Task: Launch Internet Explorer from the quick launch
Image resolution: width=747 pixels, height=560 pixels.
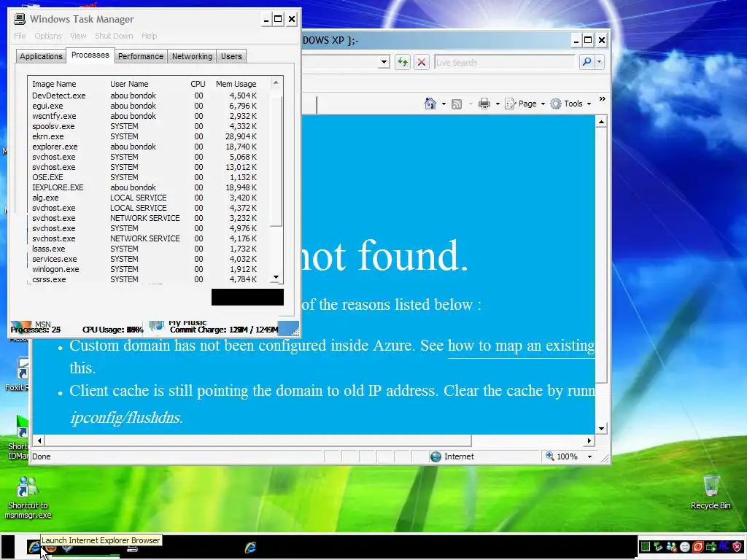Action: [34, 547]
